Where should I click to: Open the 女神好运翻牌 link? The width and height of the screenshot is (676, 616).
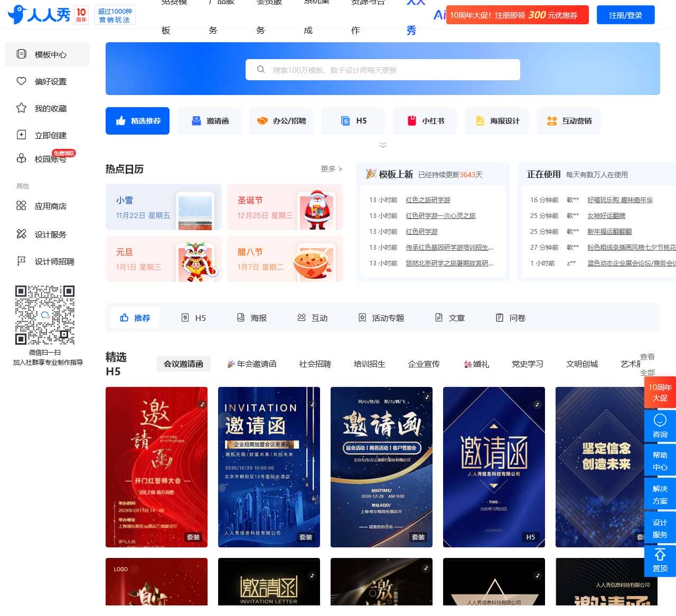(606, 216)
